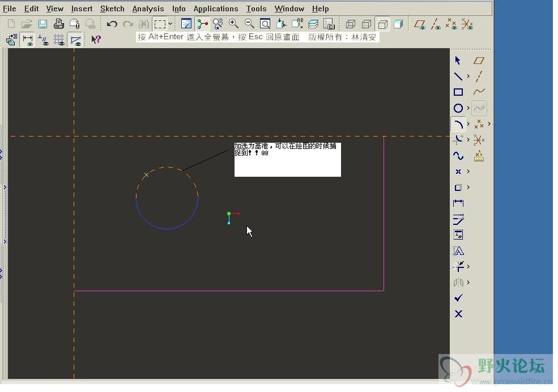Toggle datum plane display
This screenshot has width=558, height=392.
point(420,24)
